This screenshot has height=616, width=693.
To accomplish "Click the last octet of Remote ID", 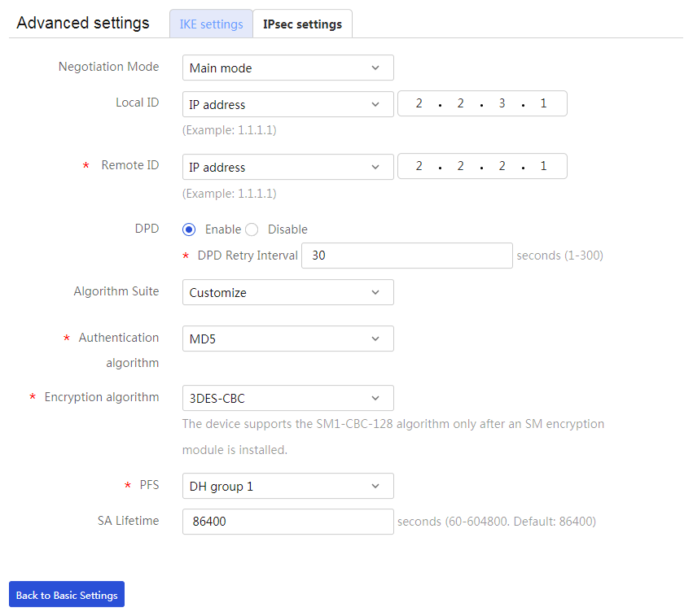I will (544, 166).
